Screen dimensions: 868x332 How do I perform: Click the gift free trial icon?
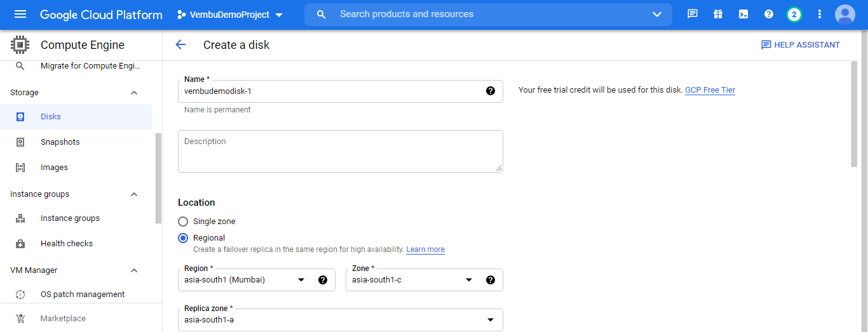coord(718,14)
